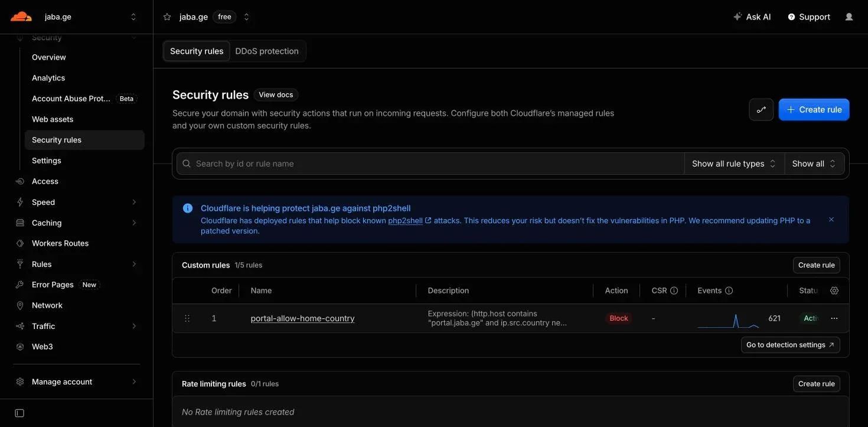The width and height of the screenshot is (868, 427).
Task: Click the info icon in the php2shell banner
Action: 188,208
